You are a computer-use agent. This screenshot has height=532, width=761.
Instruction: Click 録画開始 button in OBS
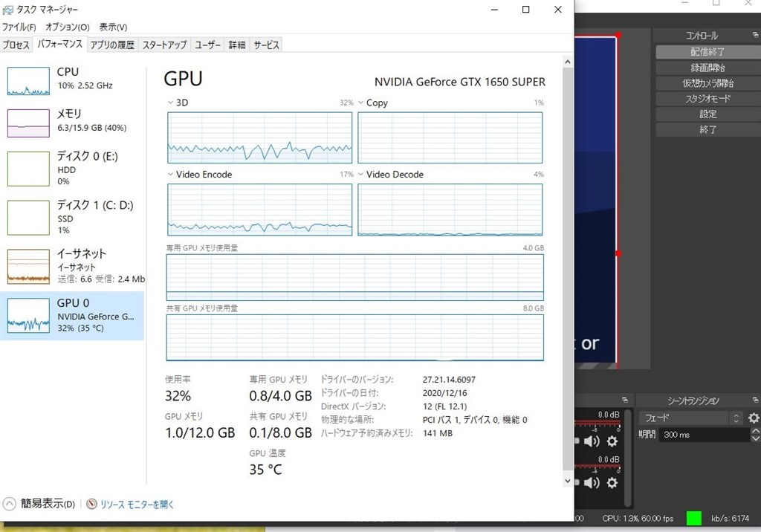(x=708, y=68)
